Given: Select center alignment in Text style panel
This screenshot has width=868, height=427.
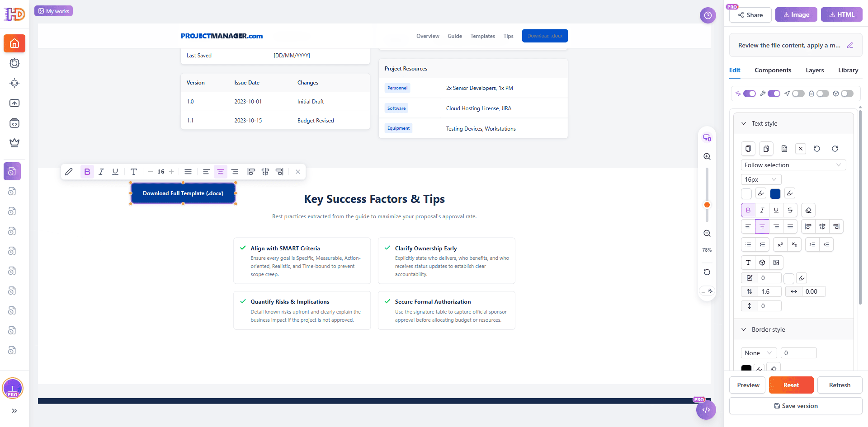Looking at the screenshot, I should pos(762,226).
